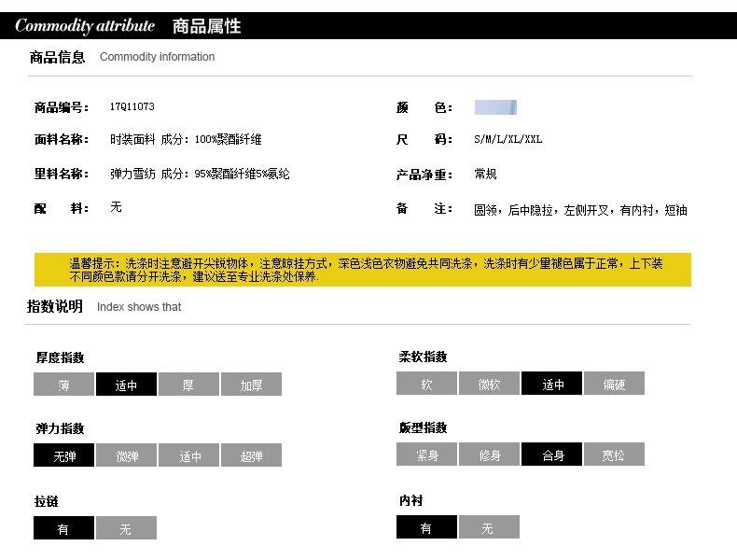The width and height of the screenshot is (737, 560).
Task: Select 紧身 under 版型指数
Action: pos(426,455)
